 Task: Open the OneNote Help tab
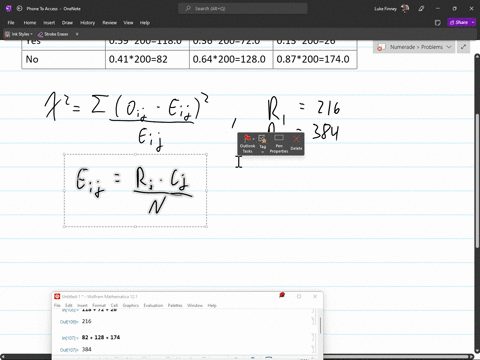click(x=145, y=23)
